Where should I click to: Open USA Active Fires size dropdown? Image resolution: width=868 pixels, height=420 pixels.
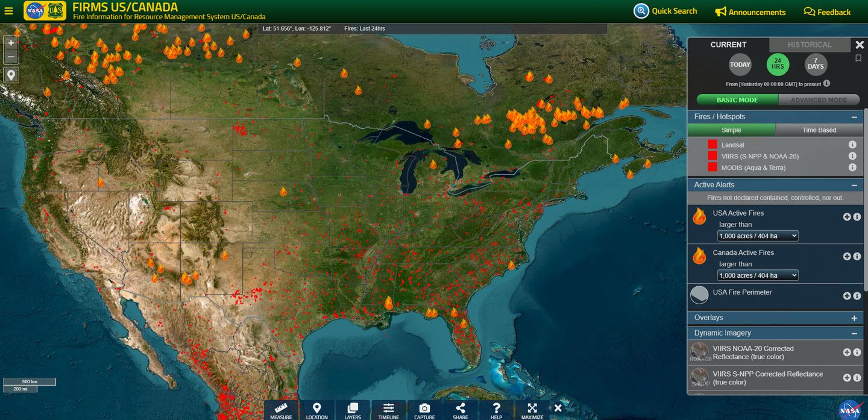tap(758, 236)
